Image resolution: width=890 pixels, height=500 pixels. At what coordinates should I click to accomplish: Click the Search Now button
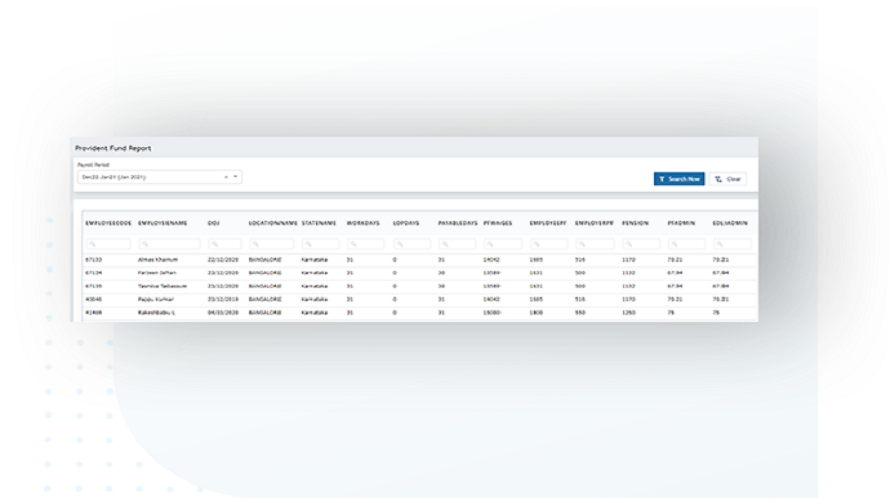(679, 179)
